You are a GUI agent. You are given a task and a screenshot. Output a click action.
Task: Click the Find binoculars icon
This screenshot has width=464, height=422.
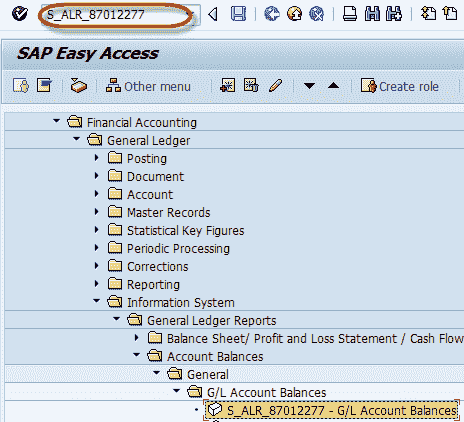coord(372,14)
